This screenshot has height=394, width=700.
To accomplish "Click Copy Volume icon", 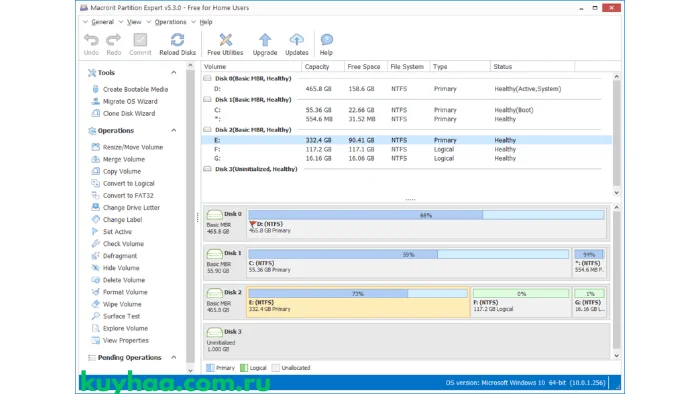I will 95,171.
